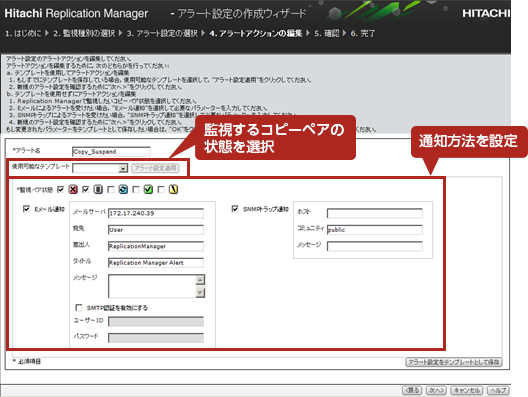Click the red X error pair state icon
The image size is (528, 397).
[x=73, y=190]
